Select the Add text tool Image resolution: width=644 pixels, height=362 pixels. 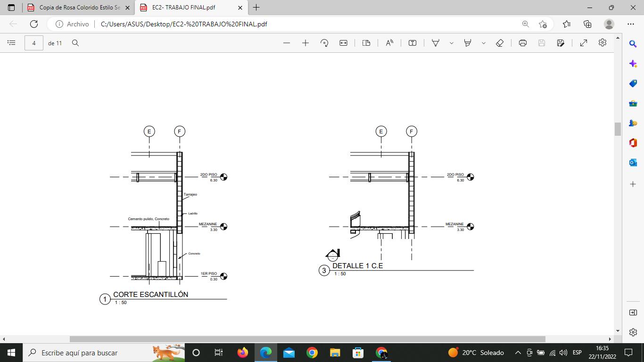[413, 43]
